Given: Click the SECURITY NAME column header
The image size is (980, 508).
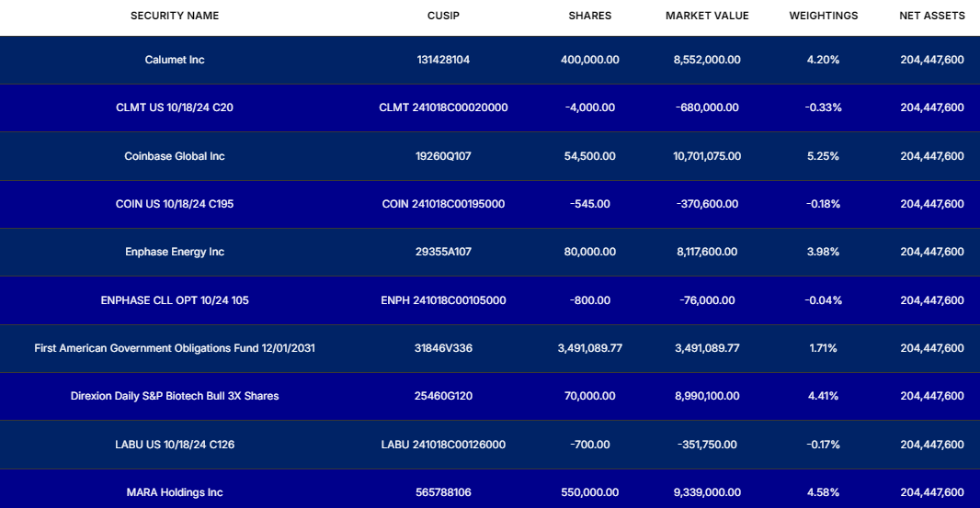Looking at the screenshot, I should click(175, 16).
